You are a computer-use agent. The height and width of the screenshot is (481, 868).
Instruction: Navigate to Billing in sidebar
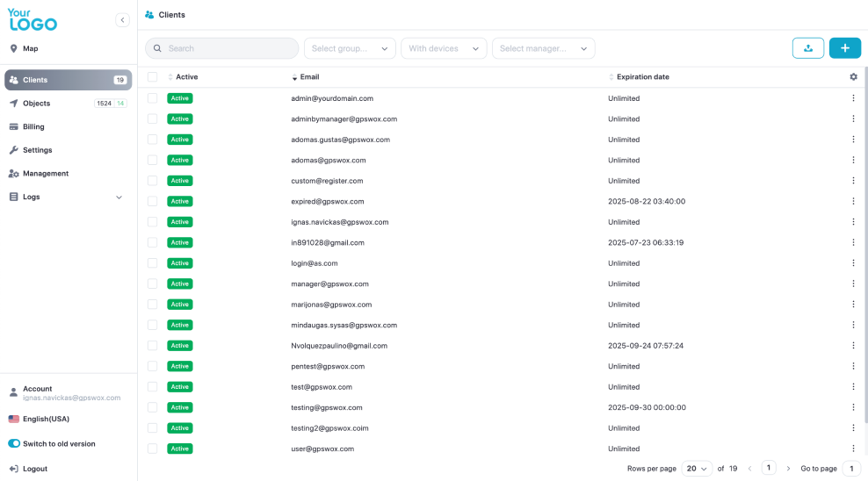tap(33, 127)
